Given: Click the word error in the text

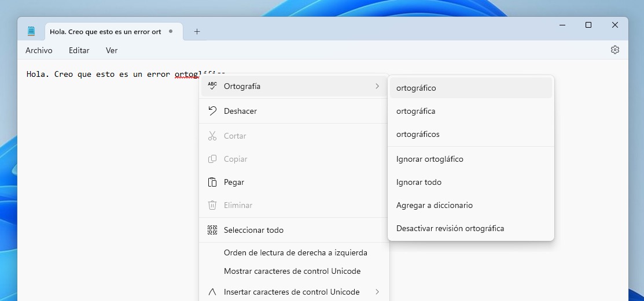Looking at the screenshot, I should 158,74.
